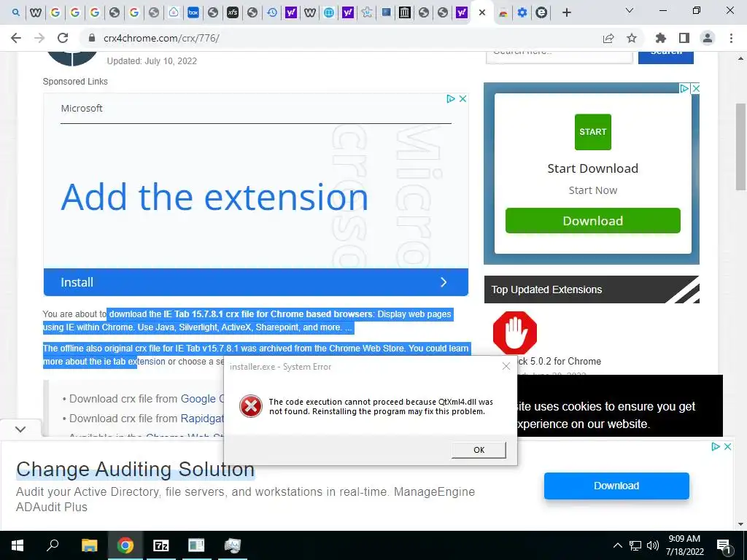Click the 'Add the extension' ad headline
This screenshot has height=560, width=747.
[x=215, y=197]
